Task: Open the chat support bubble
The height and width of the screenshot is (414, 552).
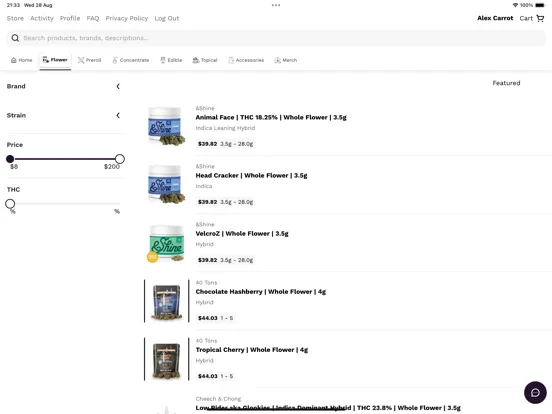Action: point(535,393)
